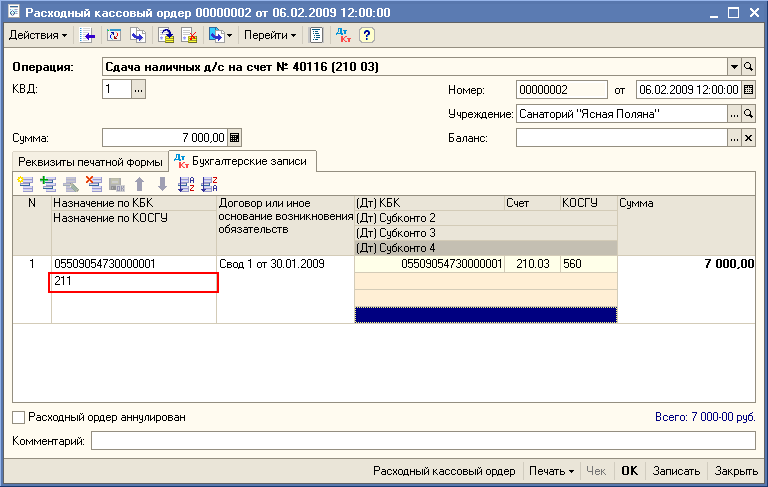Image resolution: width=768 pixels, height=487 pixels.
Task: Click the magnifier button next to Учреждение
Action: click(x=748, y=114)
